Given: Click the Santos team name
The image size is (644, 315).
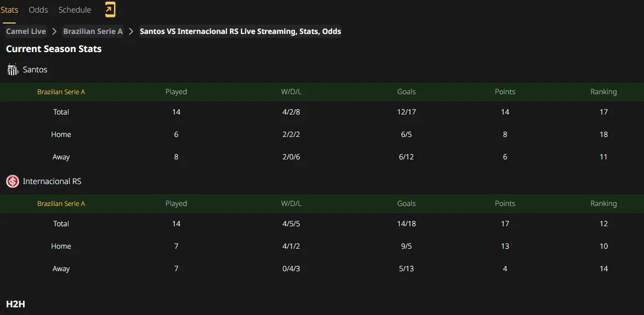Looking at the screenshot, I should tap(35, 70).
